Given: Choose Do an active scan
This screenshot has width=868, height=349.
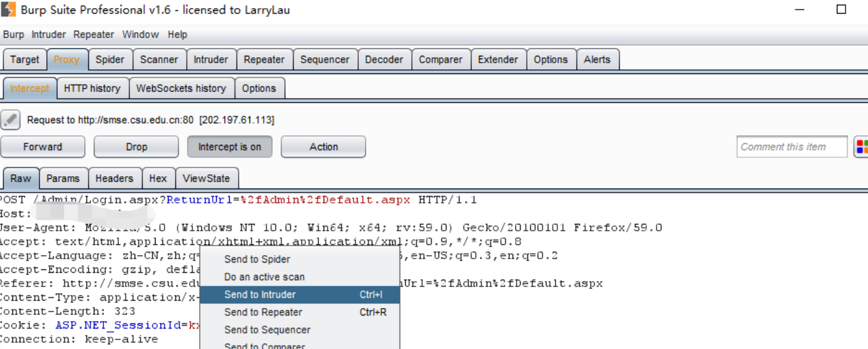Looking at the screenshot, I should (x=300, y=277).
